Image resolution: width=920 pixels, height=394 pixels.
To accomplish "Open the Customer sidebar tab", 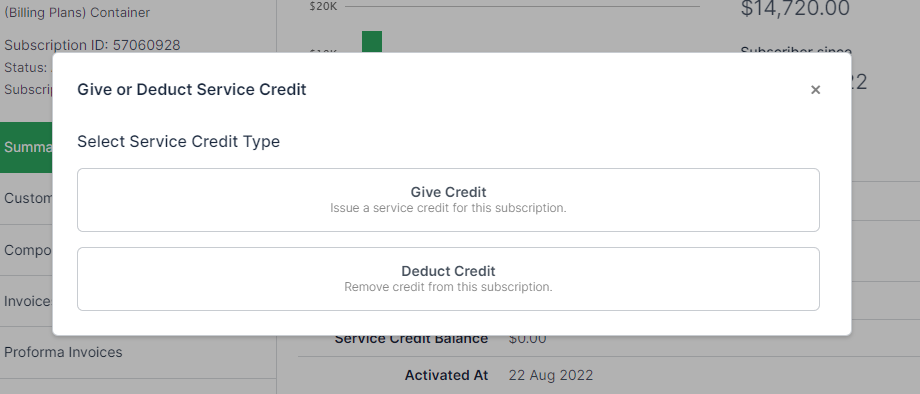I will (26, 199).
